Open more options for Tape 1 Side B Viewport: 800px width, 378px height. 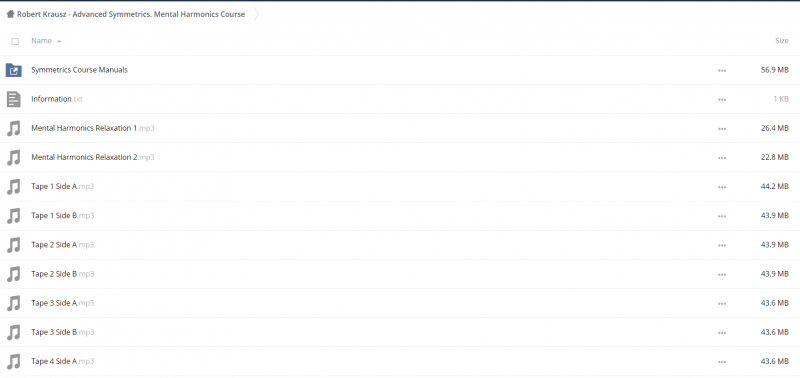(x=722, y=216)
